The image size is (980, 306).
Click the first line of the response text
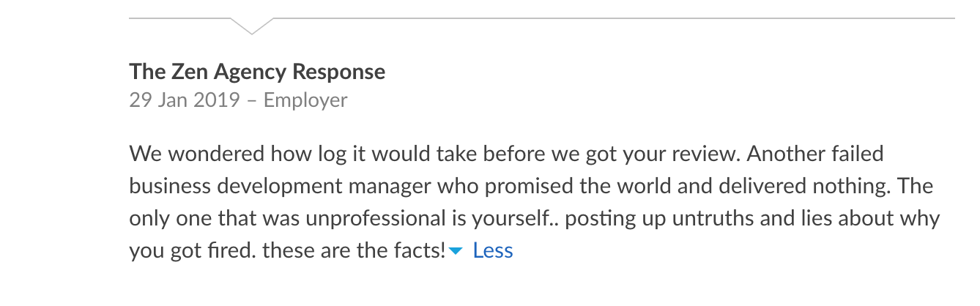pos(506,154)
